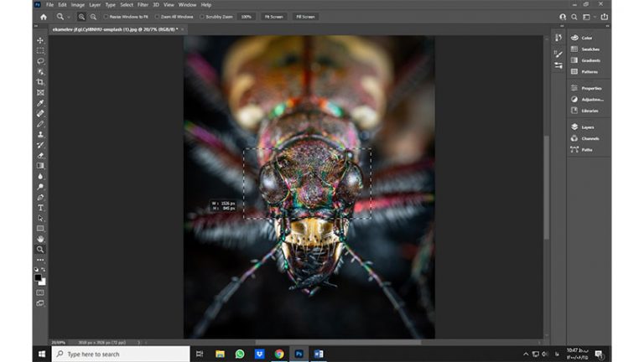The width and height of the screenshot is (644, 362).
Task: Select the Blur tool
Action: pyautogui.click(x=40, y=177)
